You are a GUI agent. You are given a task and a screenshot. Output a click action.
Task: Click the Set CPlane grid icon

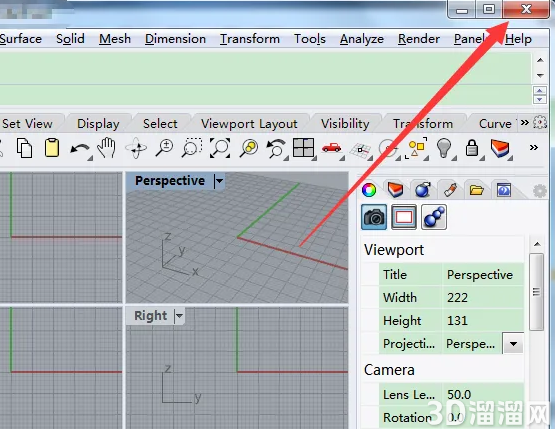[360, 149]
